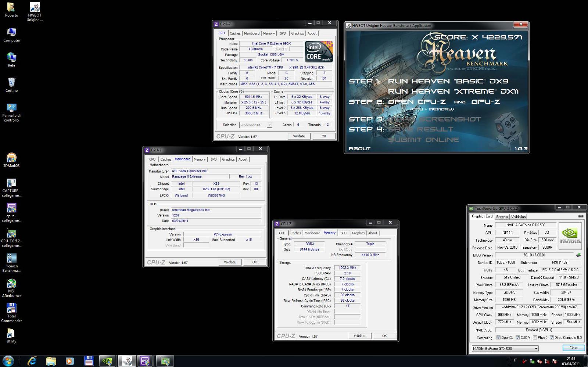Open the Cestino recycle bin
This screenshot has width=588, height=367.
point(11,85)
